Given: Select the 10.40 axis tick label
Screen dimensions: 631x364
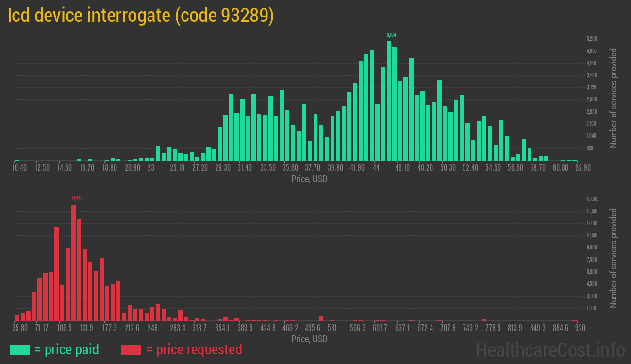Looking at the screenshot, I should pyautogui.click(x=19, y=167).
